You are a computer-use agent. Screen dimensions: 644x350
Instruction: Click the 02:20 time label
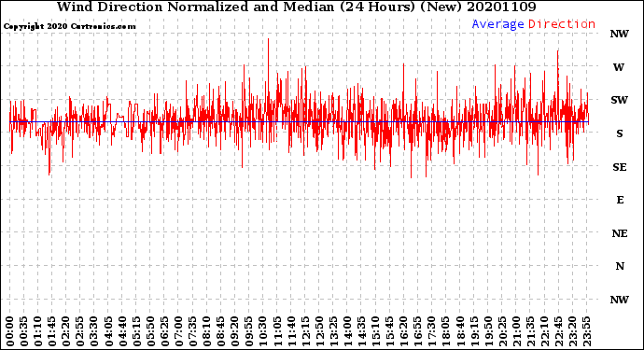click(x=66, y=331)
